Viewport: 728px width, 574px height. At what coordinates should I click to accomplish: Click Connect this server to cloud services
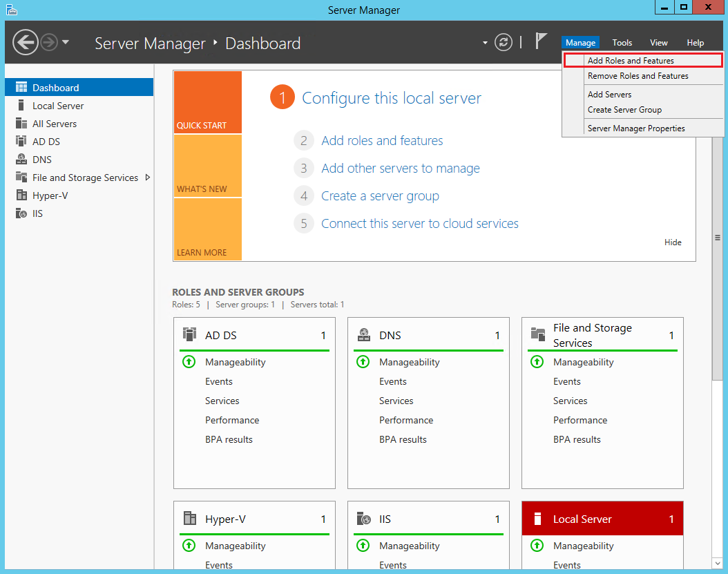420,223
